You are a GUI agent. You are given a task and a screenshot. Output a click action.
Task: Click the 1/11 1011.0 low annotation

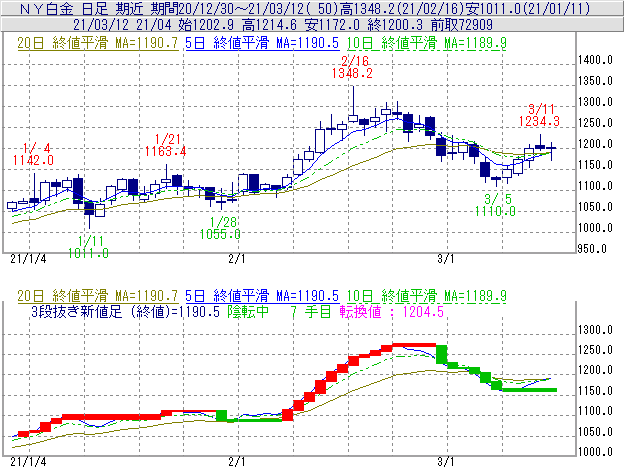88,247
